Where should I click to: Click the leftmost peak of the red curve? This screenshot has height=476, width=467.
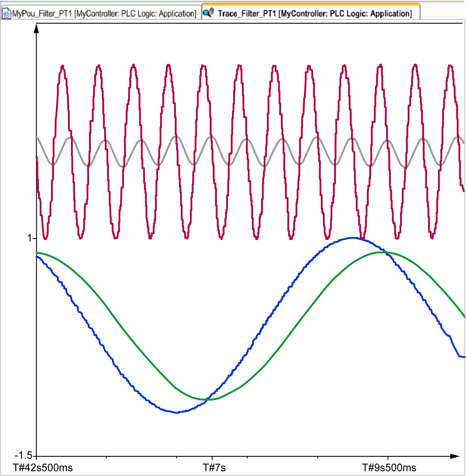pyautogui.click(x=63, y=66)
